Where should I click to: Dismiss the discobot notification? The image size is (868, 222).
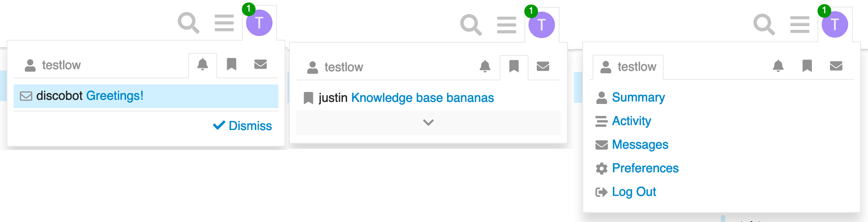[x=243, y=125]
